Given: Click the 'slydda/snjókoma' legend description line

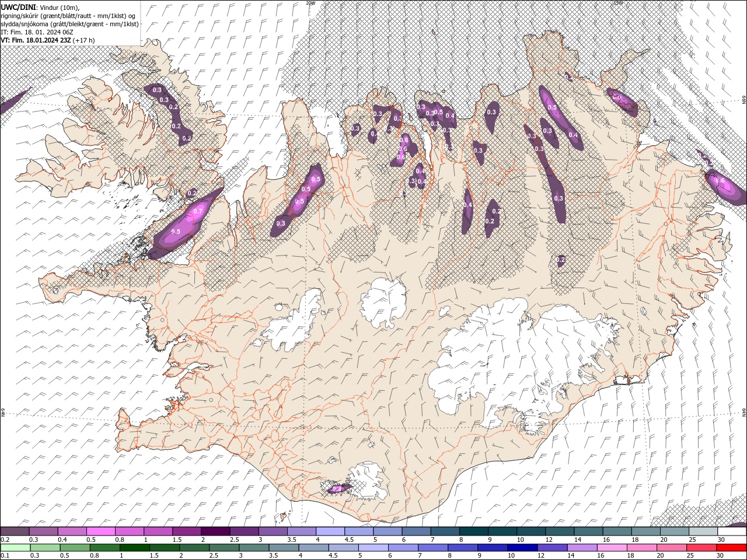Looking at the screenshot, I should [69, 24].
